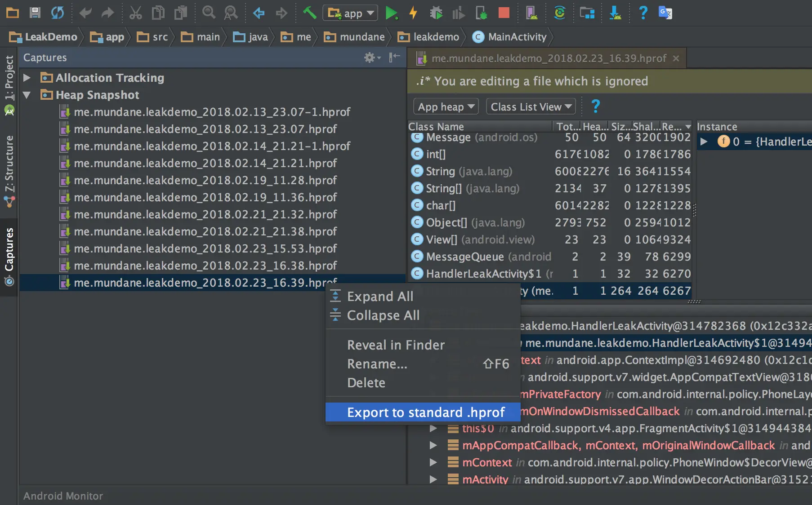Open the Class List View dropdown
This screenshot has width=812, height=505.
531,106
